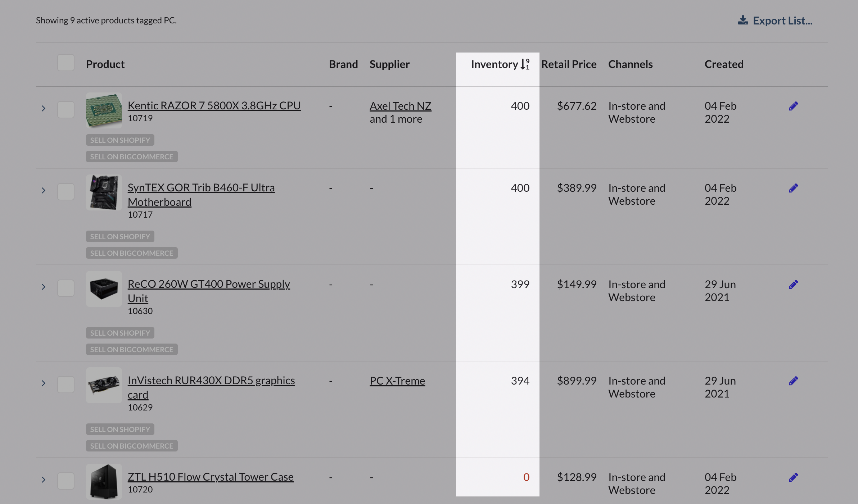
Task: Tick the ReCO Power Supply row checkbox
Action: click(66, 288)
